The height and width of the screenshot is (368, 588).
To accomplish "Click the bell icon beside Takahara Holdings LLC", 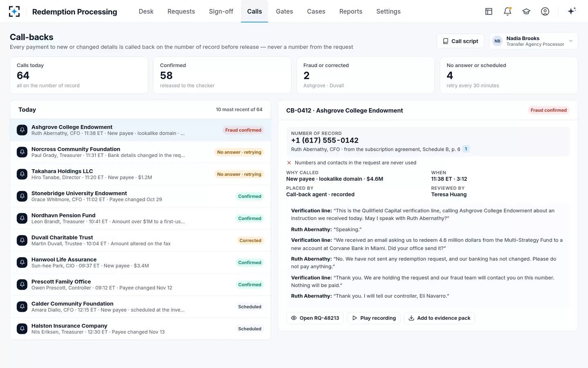I will coord(22,174).
